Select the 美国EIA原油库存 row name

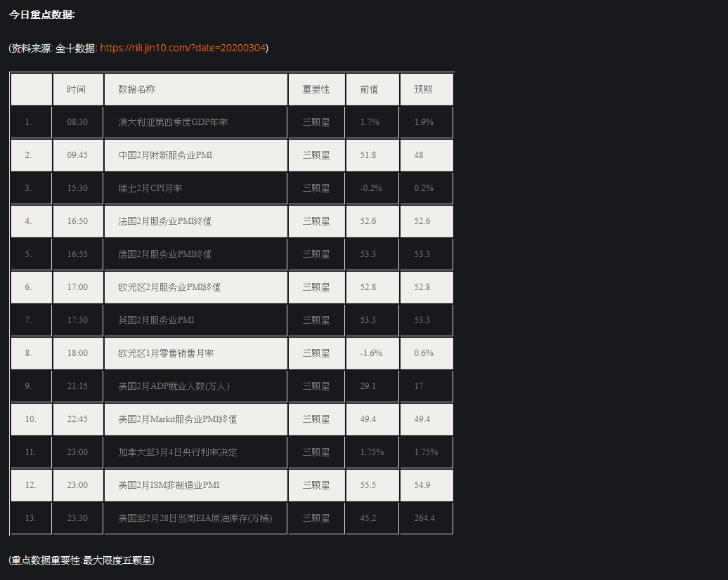[x=196, y=518]
